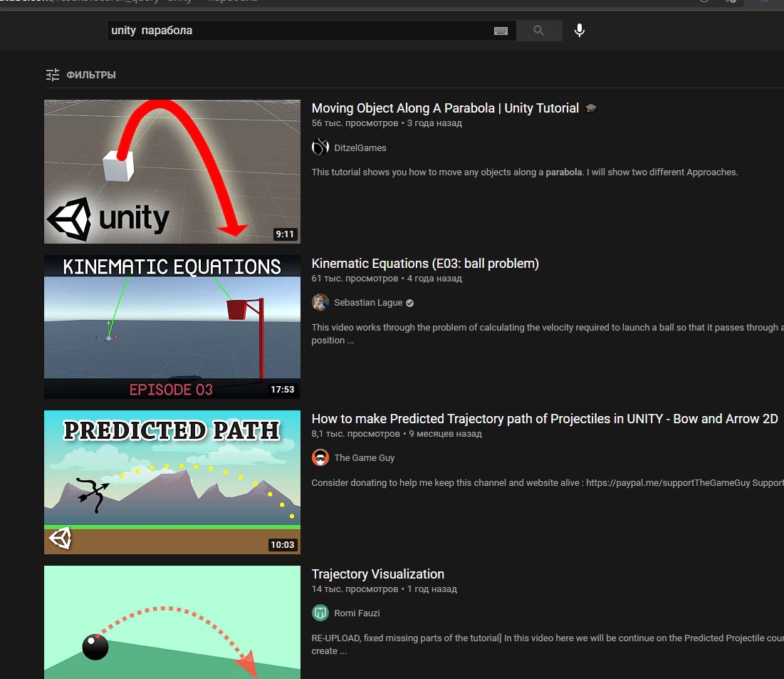784x679 pixels.
Task: Go to the Sebastian Lague channel name
Action: 368,303
